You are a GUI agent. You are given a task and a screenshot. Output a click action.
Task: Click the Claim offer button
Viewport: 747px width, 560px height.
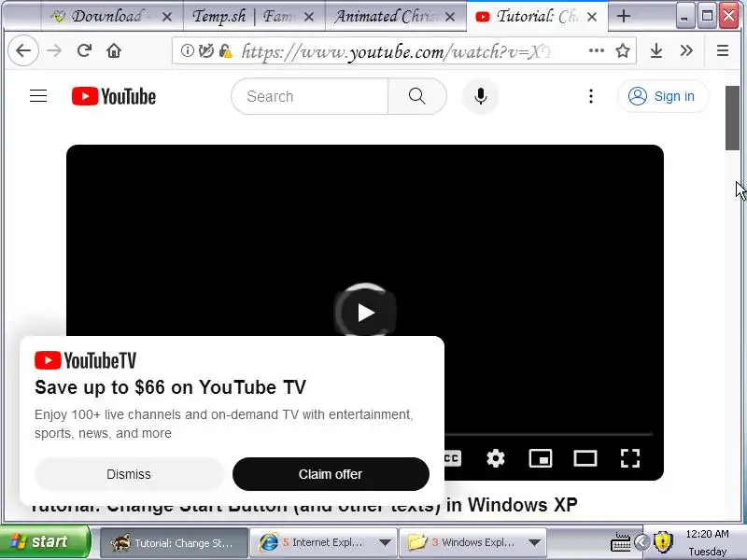click(331, 474)
